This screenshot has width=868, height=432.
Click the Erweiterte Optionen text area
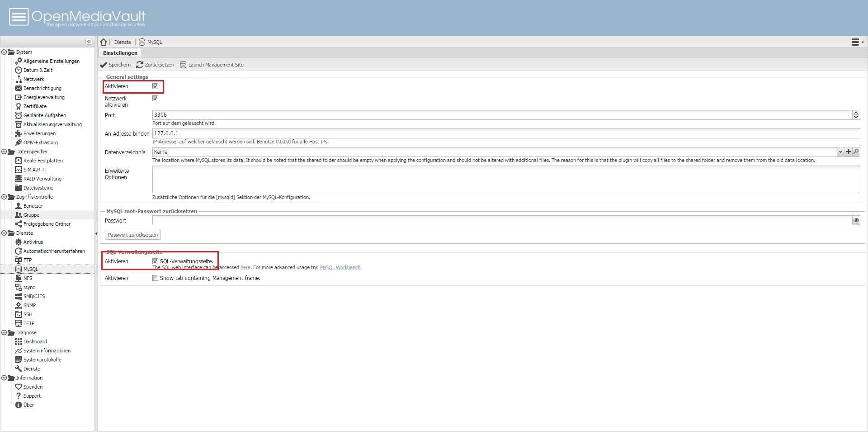click(506, 180)
